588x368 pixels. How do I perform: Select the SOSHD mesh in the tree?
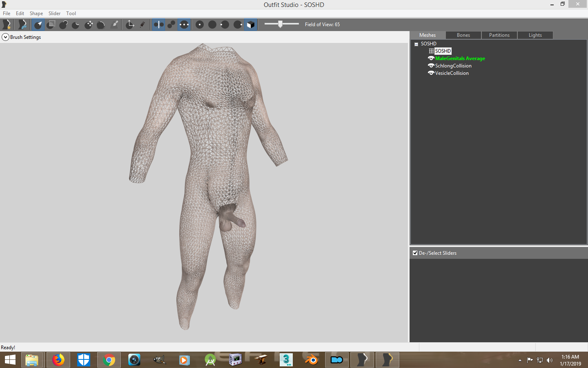pos(443,51)
